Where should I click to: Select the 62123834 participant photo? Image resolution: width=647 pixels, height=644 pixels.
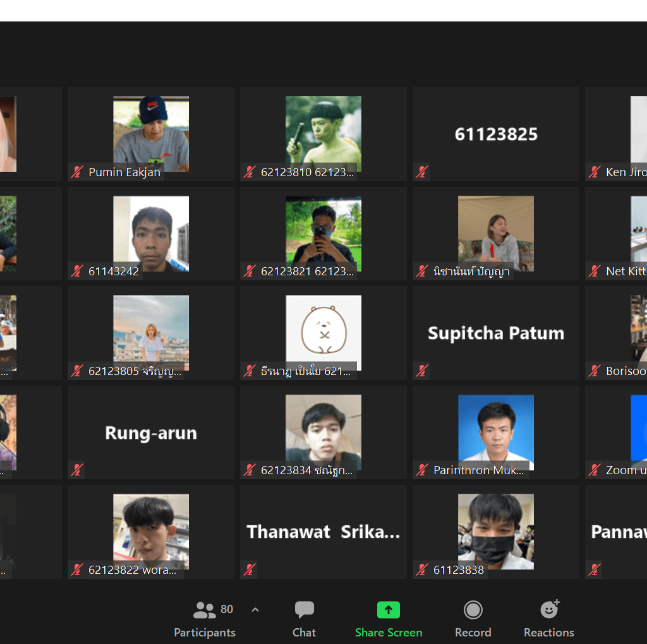[323, 432]
